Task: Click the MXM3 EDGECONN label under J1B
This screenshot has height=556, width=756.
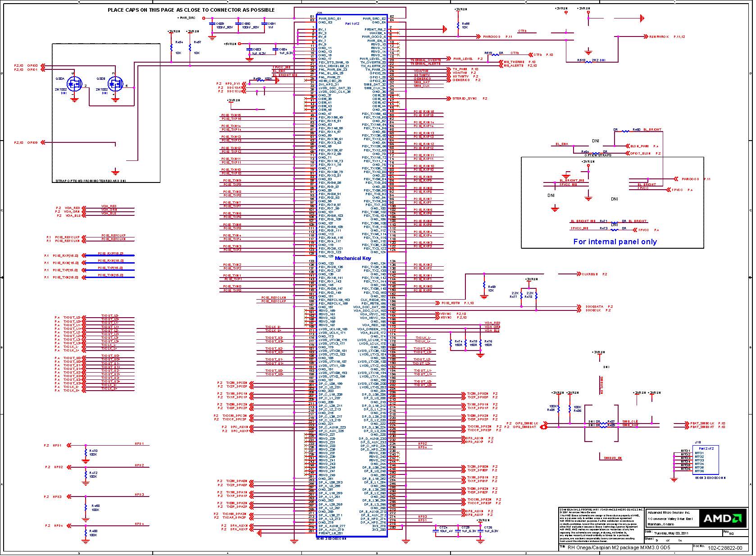Action: coord(710,478)
